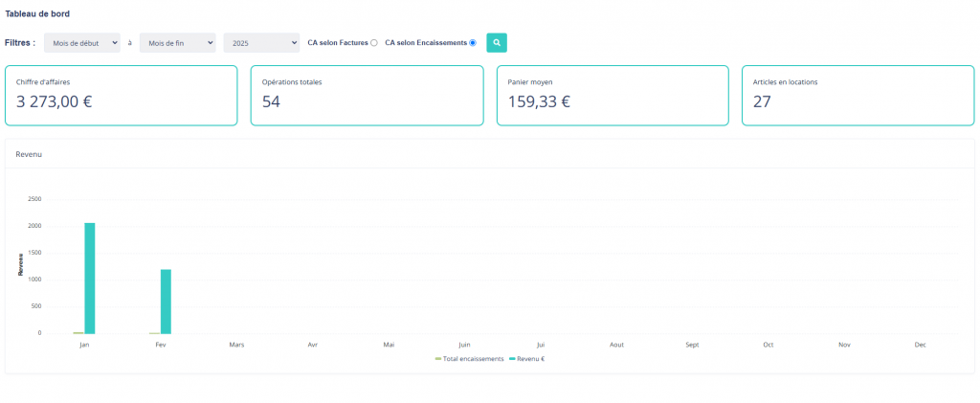Toggle Total encaissements legend item
This screenshot has width=980, height=403.
click(469, 359)
